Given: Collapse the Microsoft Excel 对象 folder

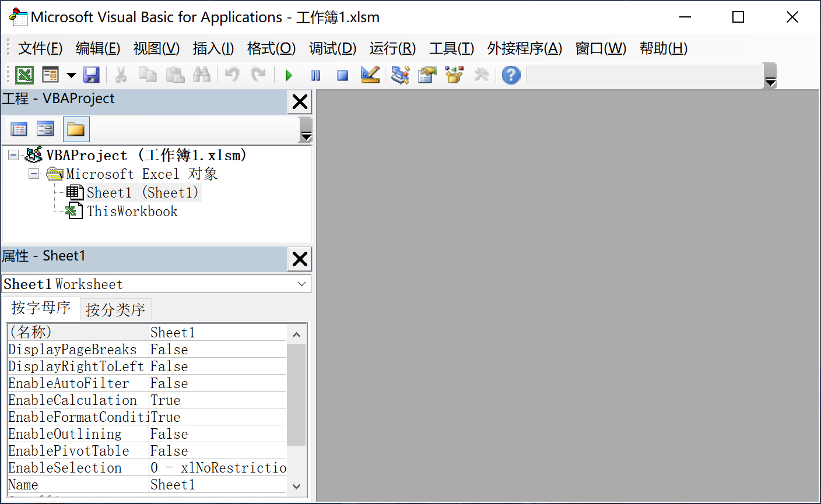Looking at the screenshot, I should (x=34, y=174).
